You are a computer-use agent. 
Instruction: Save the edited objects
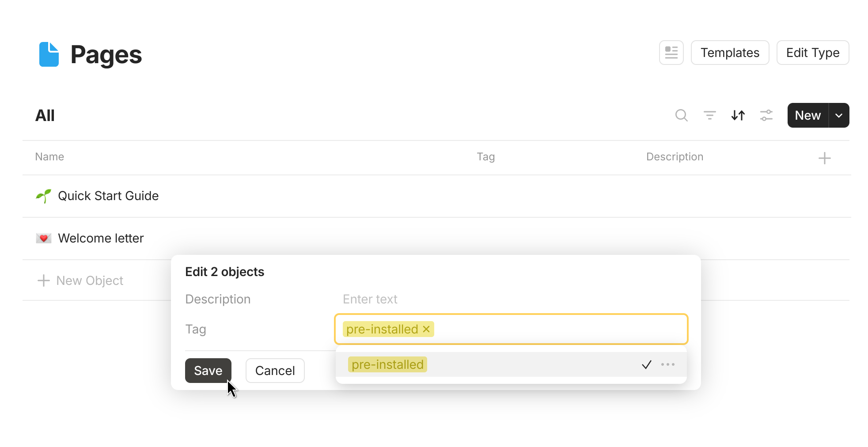(208, 371)
